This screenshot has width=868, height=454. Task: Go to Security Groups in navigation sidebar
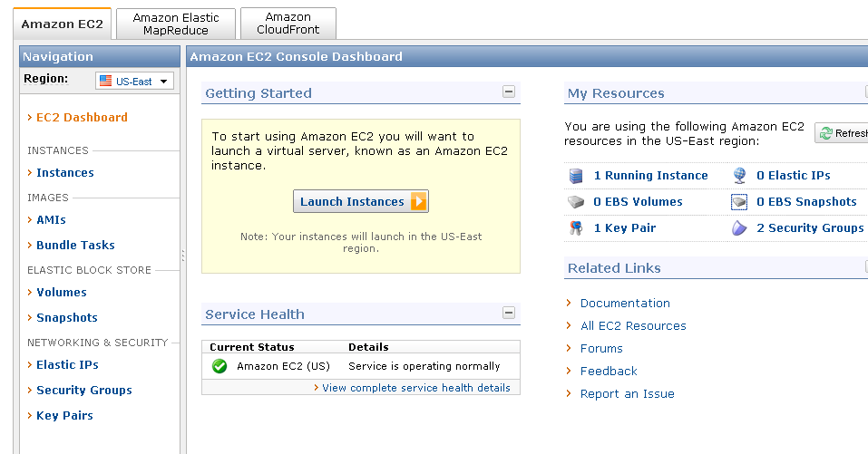coord(83,391)
